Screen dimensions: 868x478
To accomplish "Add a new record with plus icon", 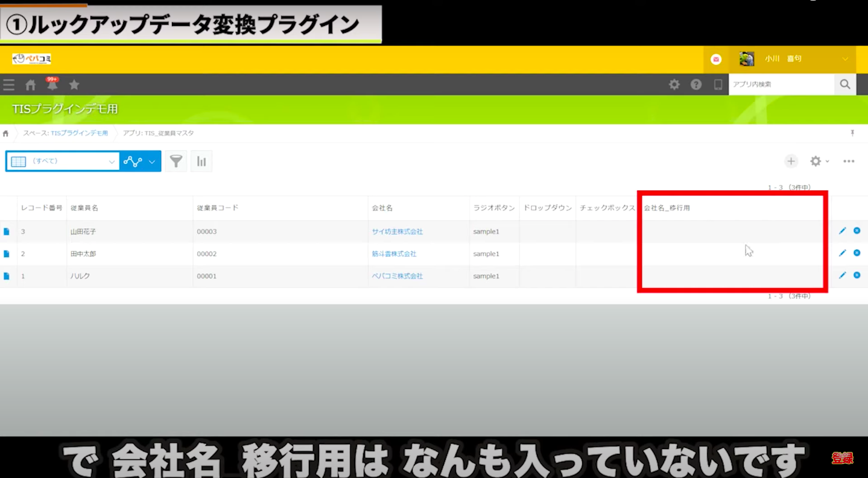I will [791, 162].
